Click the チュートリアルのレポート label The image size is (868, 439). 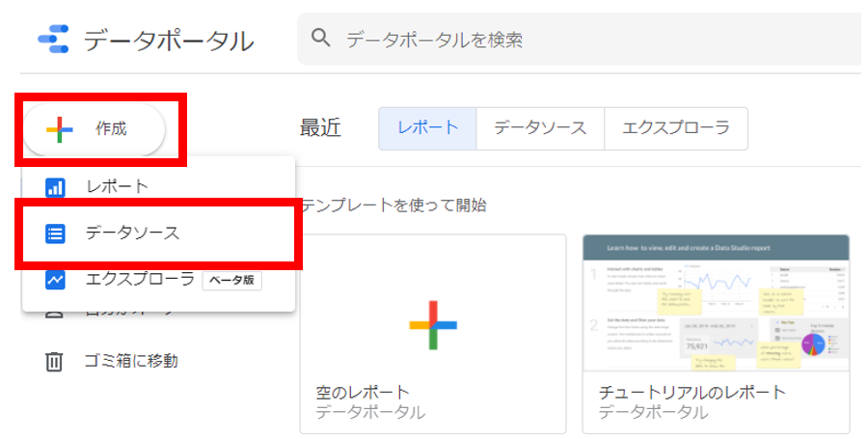pos(692,393)
